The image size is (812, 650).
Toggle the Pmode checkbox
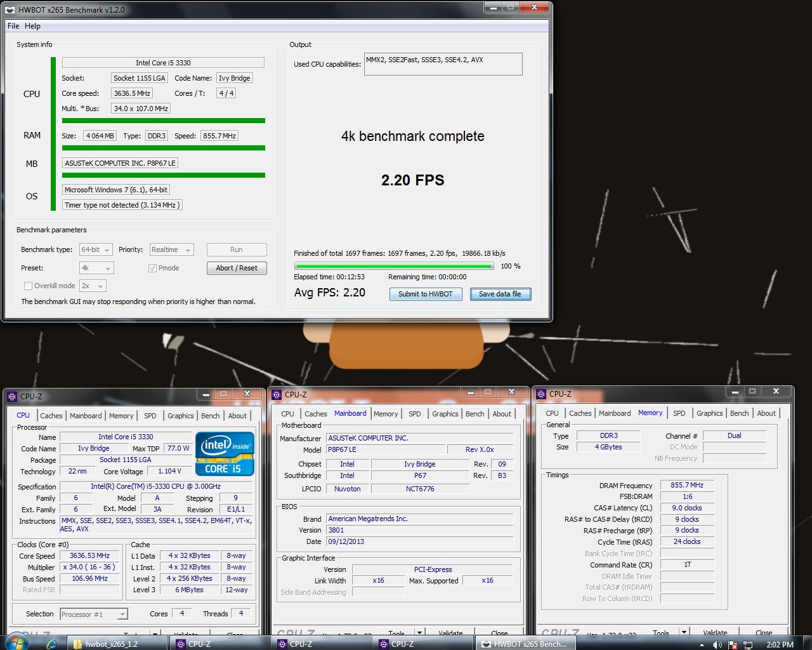152,268
